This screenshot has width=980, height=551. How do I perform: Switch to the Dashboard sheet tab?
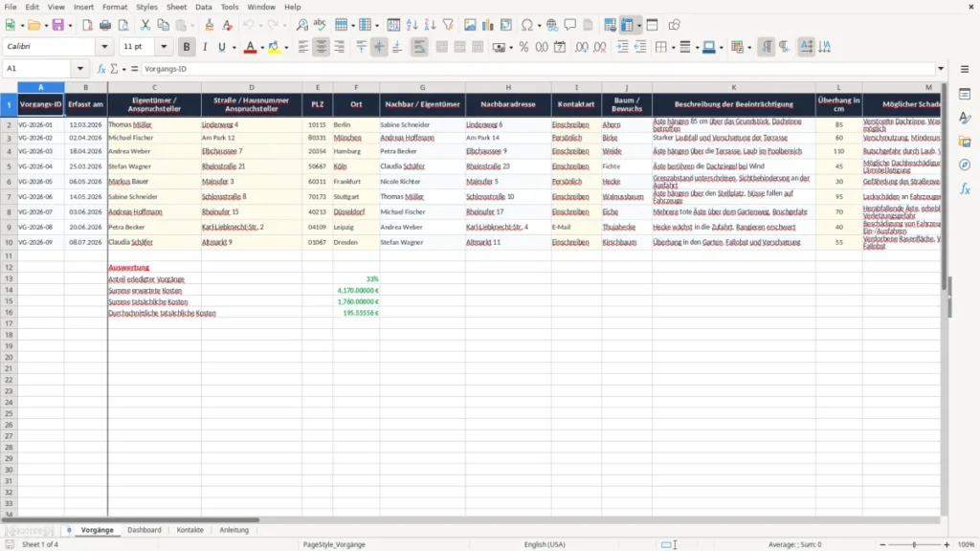point(144,530)
